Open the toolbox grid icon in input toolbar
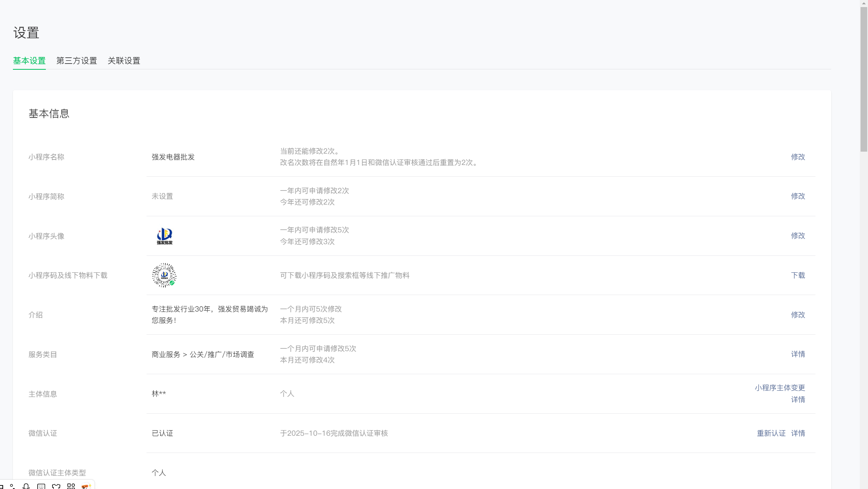 pyautogui.click(x=71, y=486)
